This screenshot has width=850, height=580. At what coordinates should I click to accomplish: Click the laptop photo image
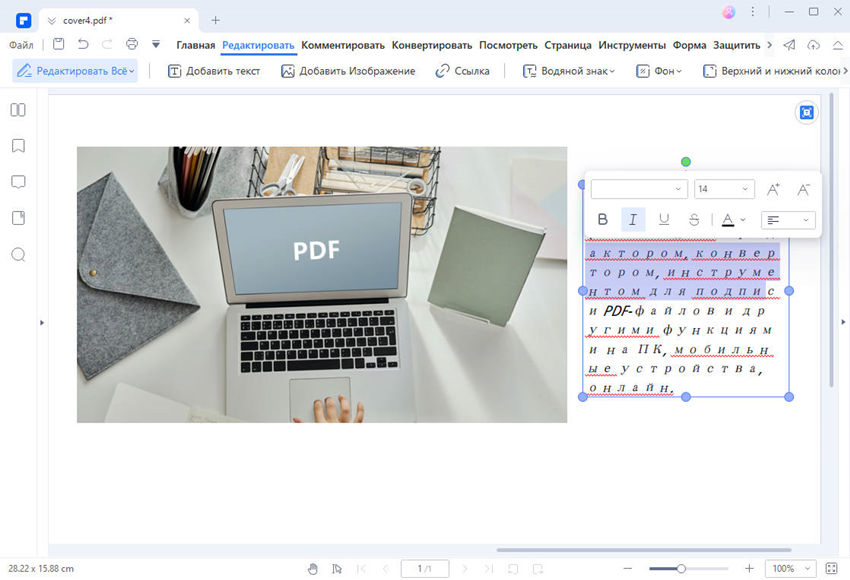click(322, 285)
